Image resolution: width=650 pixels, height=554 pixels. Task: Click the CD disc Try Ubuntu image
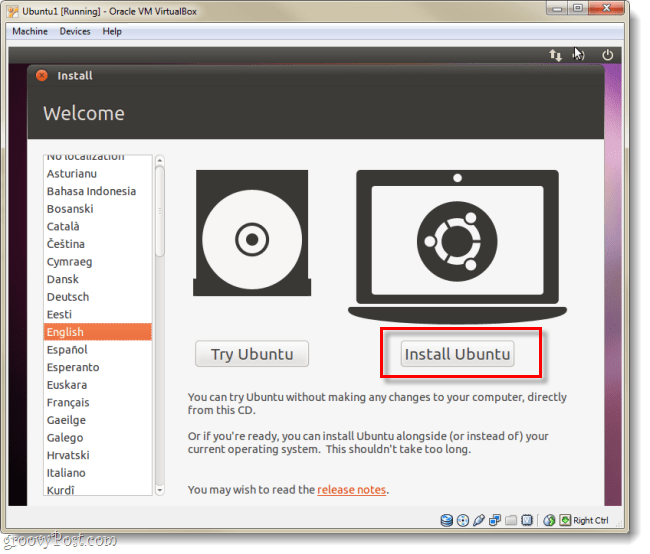tap(252, 233)
